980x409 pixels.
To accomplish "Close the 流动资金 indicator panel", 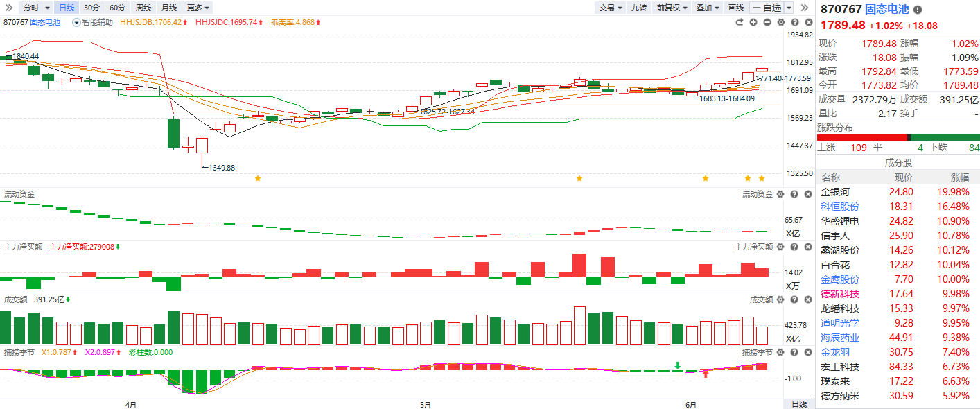I will (x=807, y=194).
